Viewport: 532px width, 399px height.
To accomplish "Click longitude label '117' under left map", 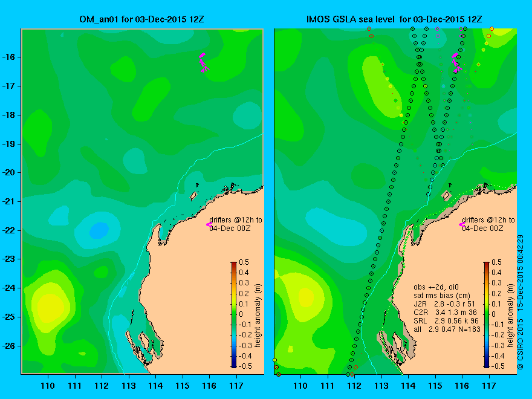I will (x=236, y=386).
